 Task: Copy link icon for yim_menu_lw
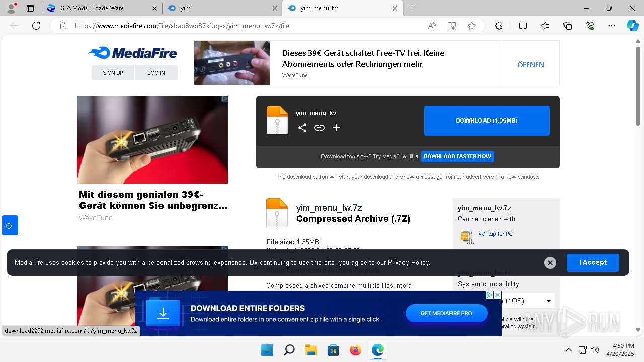[x=319, y=128]
